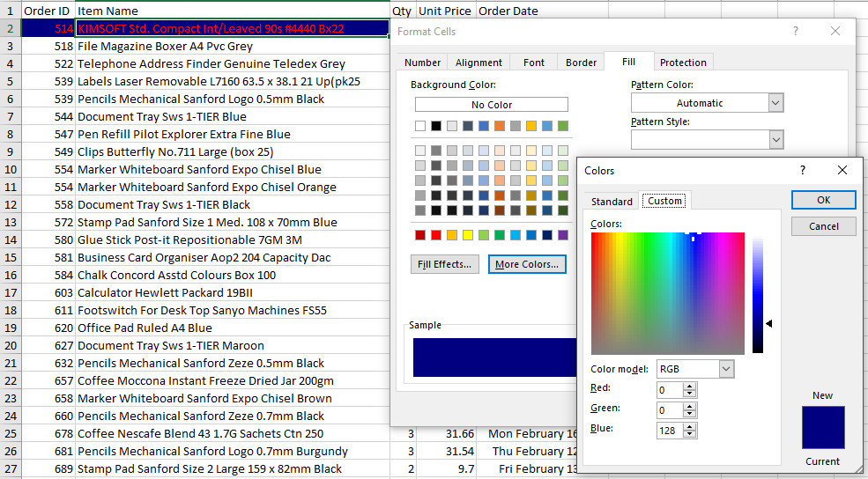Select the Fill tab

tap(629, 62)
